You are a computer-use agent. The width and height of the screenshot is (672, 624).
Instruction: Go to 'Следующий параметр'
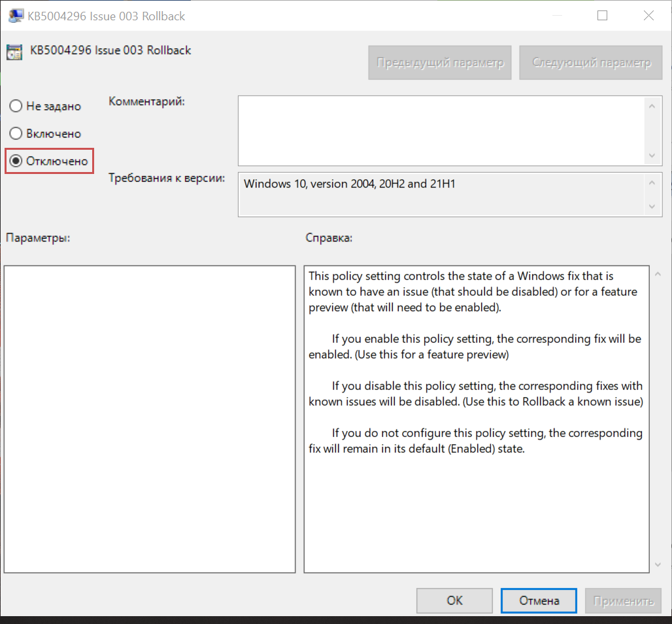coord(591,63)
